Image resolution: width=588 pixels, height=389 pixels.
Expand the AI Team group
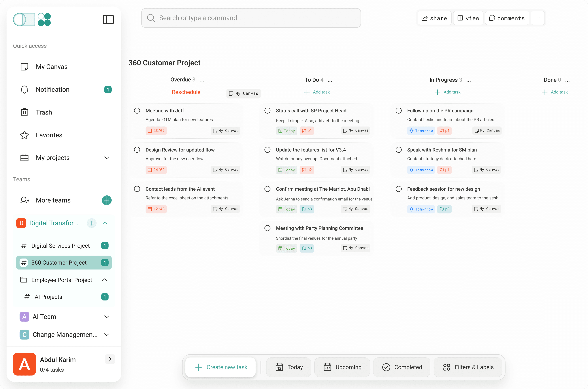point(107,317)
